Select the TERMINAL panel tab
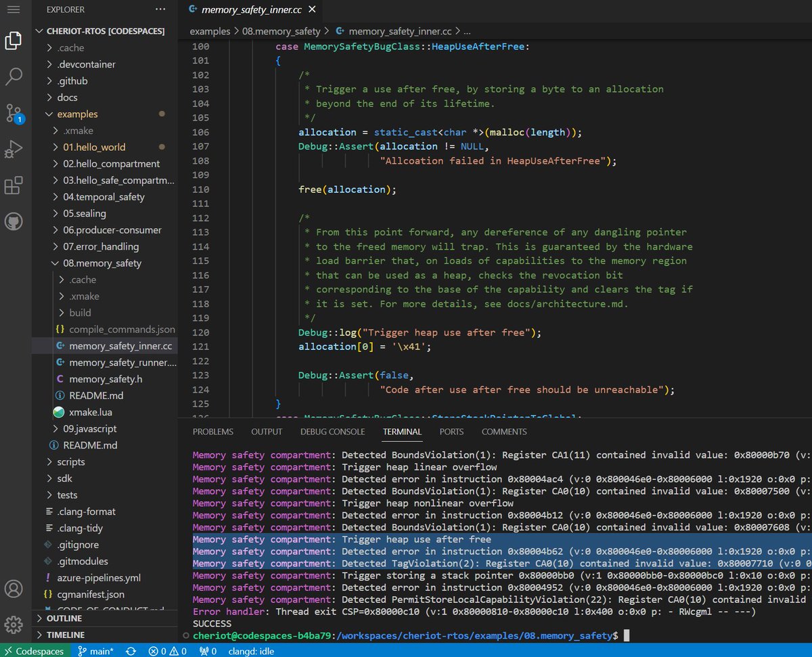 (x=402, y=432)
